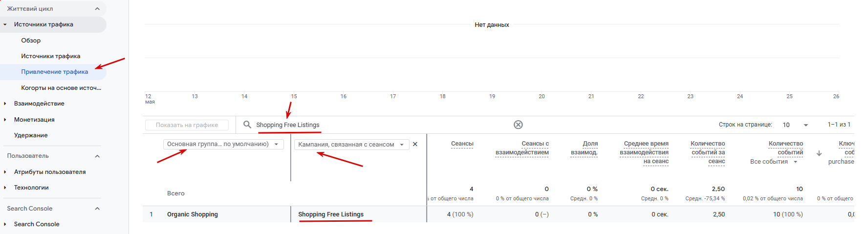
Task: Click the sort descending arrow icon
Action: pyautogui.click(x=819, y=153)
